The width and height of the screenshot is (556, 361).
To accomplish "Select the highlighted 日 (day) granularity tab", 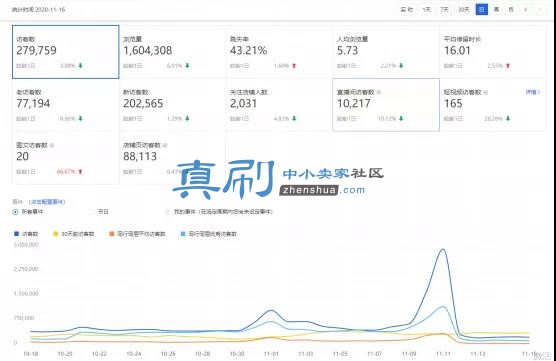I will tap(482, 10).
